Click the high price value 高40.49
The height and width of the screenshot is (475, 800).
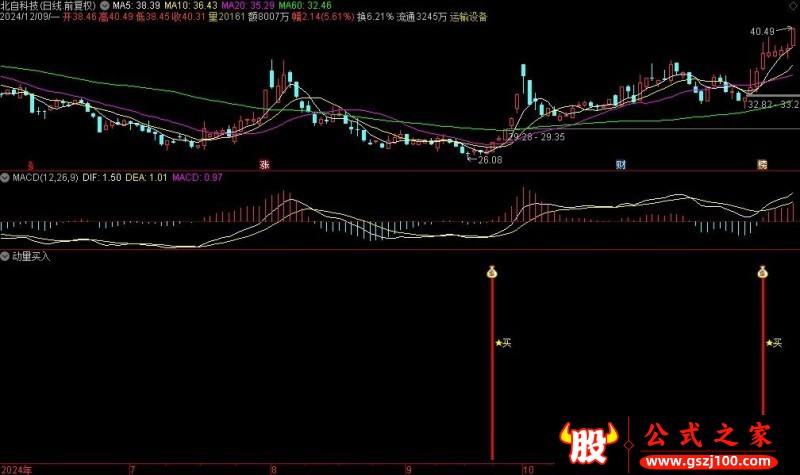(x=116, y=17)
